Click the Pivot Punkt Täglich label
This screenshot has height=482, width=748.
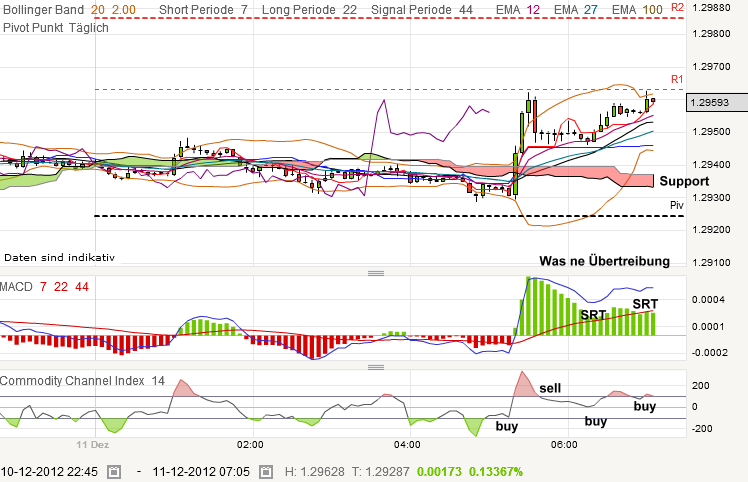(56, 28)
